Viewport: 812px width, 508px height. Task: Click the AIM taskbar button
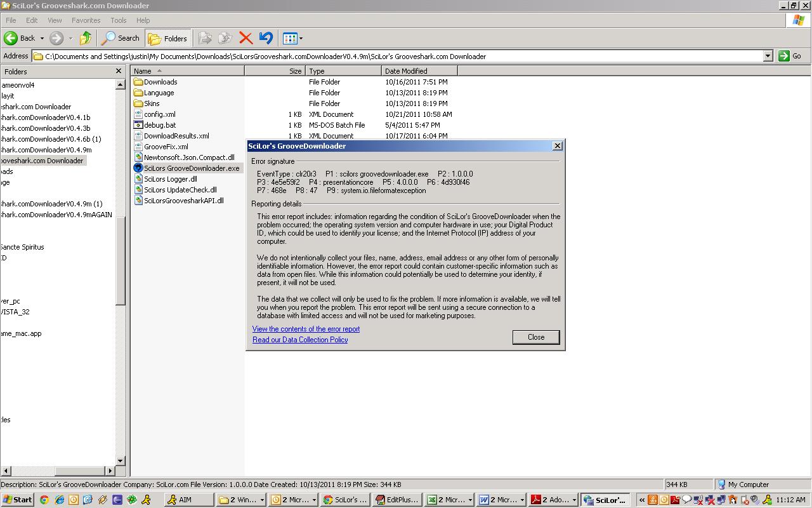pos(189,500)
